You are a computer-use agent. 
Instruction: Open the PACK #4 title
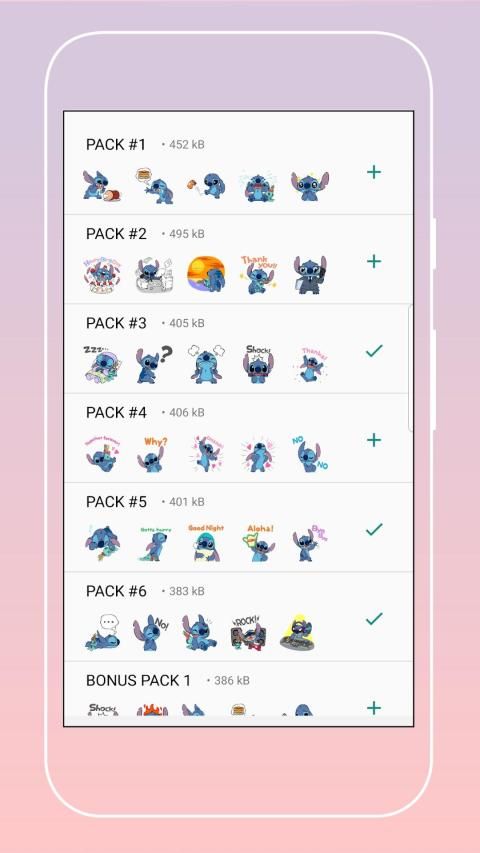[116, 412]
